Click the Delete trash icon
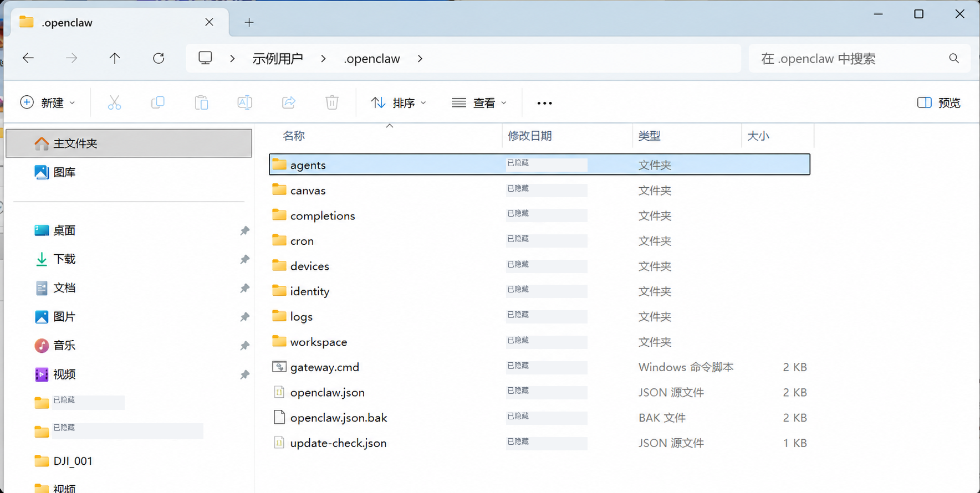980x493 pixels. click(331, 102)
